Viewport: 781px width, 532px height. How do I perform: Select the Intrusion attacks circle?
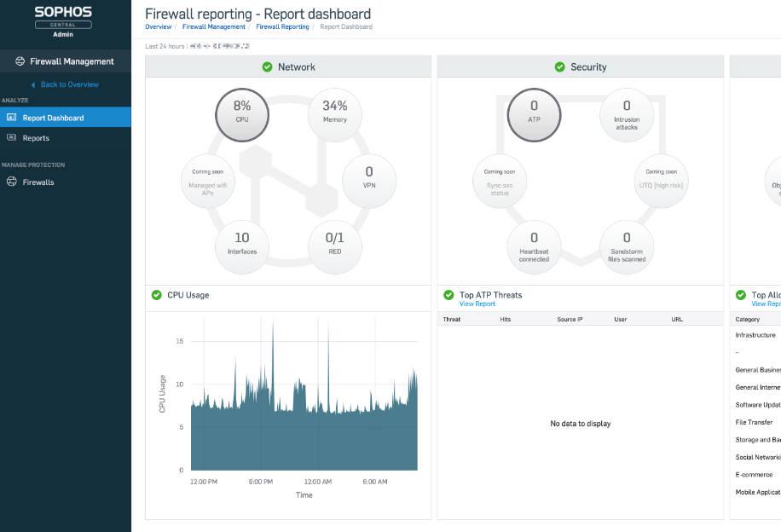tap(627, 115)
